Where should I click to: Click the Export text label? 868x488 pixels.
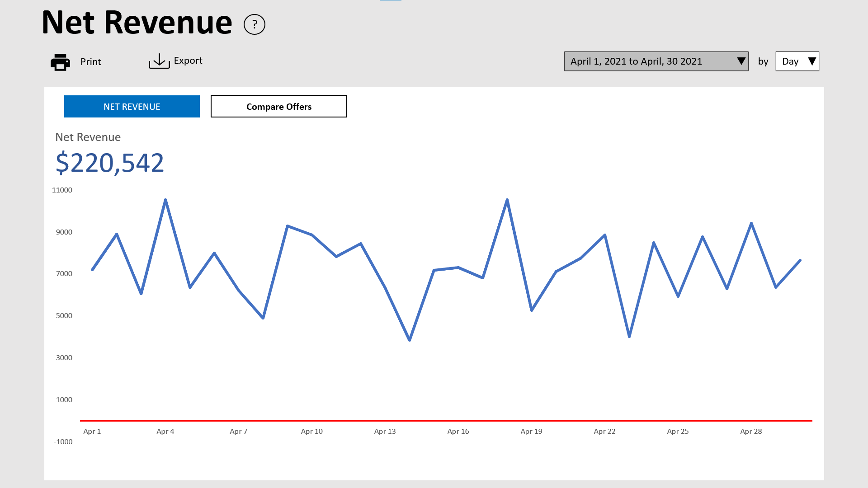pos(188,61)
